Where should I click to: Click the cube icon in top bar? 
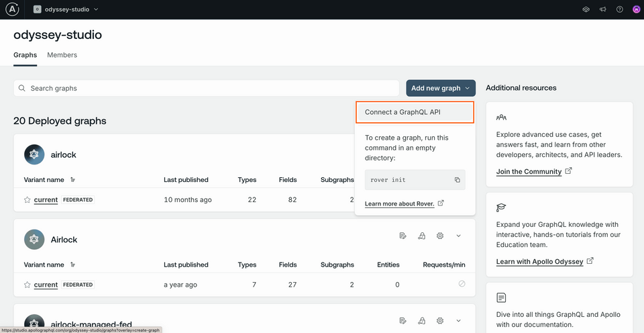point(586,9)
